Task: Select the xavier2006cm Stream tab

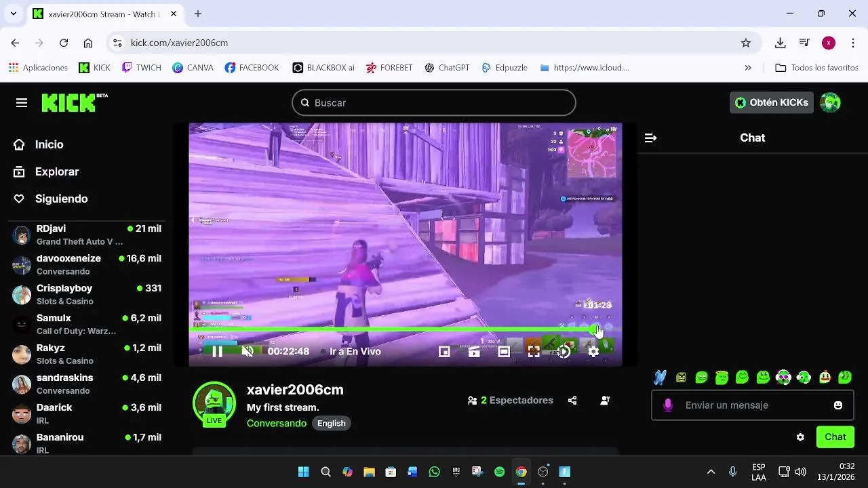Action: (105, 14)
